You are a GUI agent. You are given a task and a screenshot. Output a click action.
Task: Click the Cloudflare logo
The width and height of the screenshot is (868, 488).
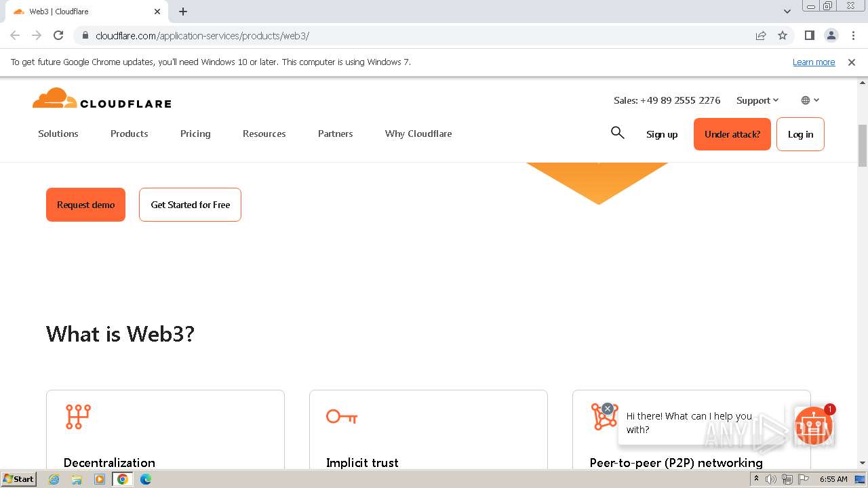102,99
